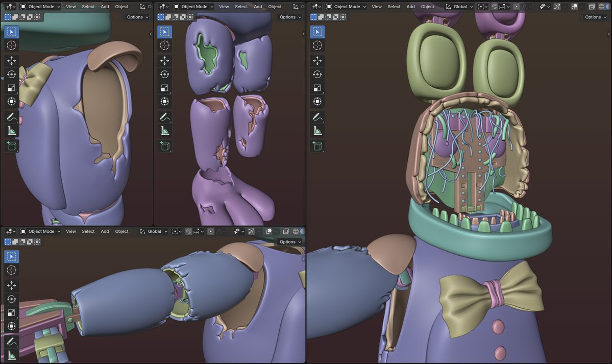
Task: Open Object Mode dropdown in top-middle viewport
Action: [x=193, y=7]
